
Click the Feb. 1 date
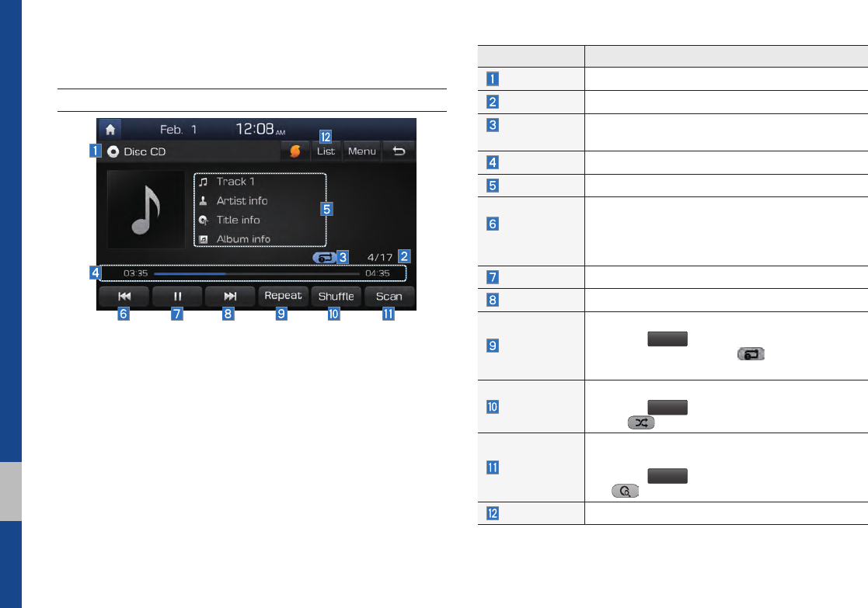pyautogui.click(x=178, y=130)
